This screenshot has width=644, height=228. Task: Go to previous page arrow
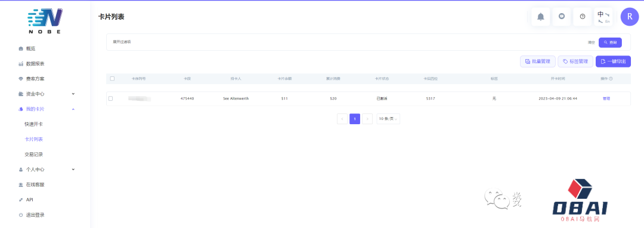click(x=342, y=119)
